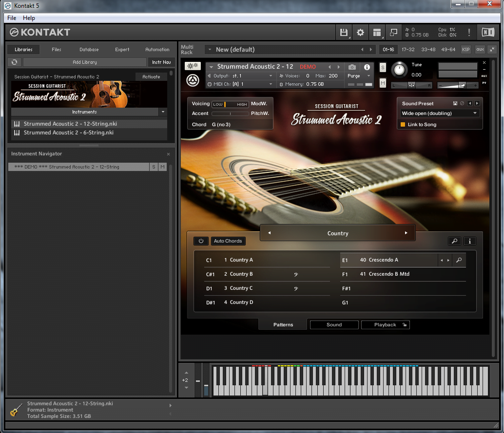
Task: Go to the next pattern category right of Country
Action: pos(406,233)
